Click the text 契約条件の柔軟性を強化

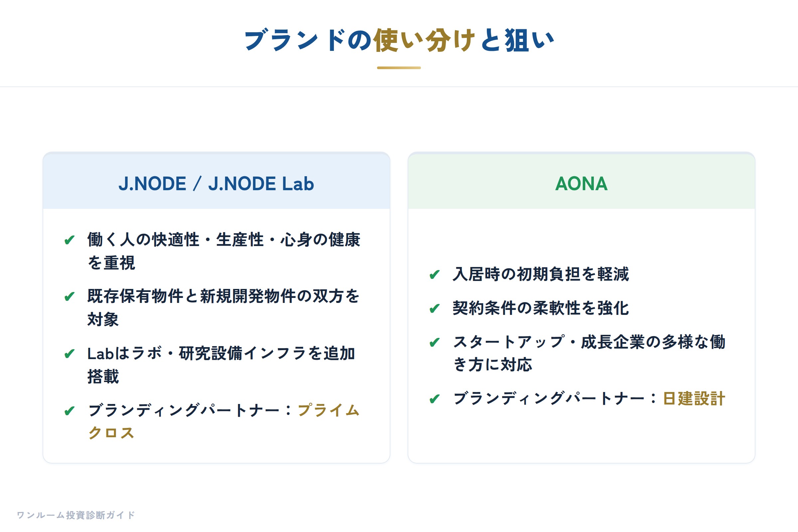tap(541, 308)
